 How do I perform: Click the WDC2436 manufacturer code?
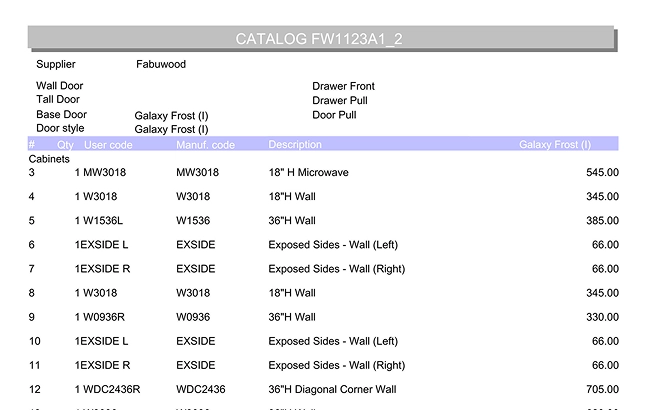tap(201, 389)
